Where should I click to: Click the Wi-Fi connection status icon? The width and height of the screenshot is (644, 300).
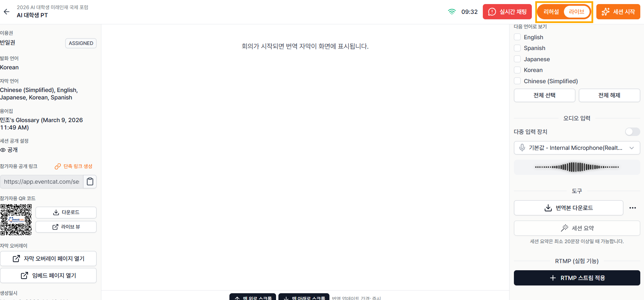coord(452,12)
